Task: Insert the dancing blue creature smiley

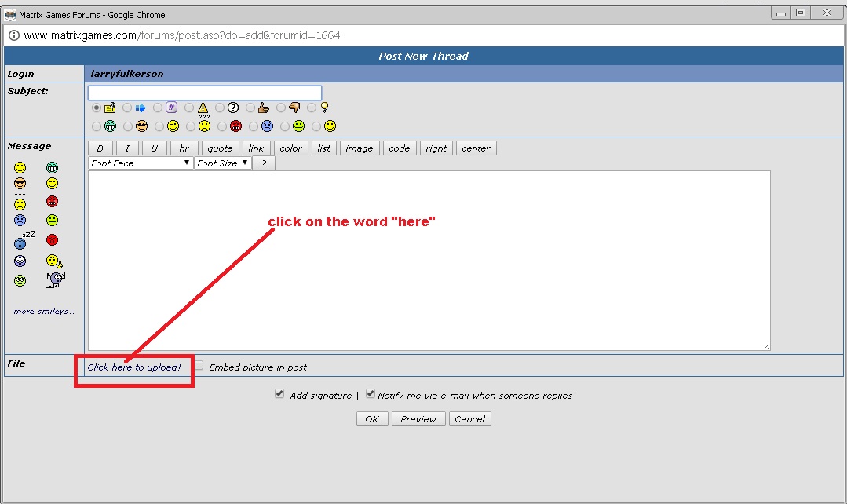Action: coord(56,279)
